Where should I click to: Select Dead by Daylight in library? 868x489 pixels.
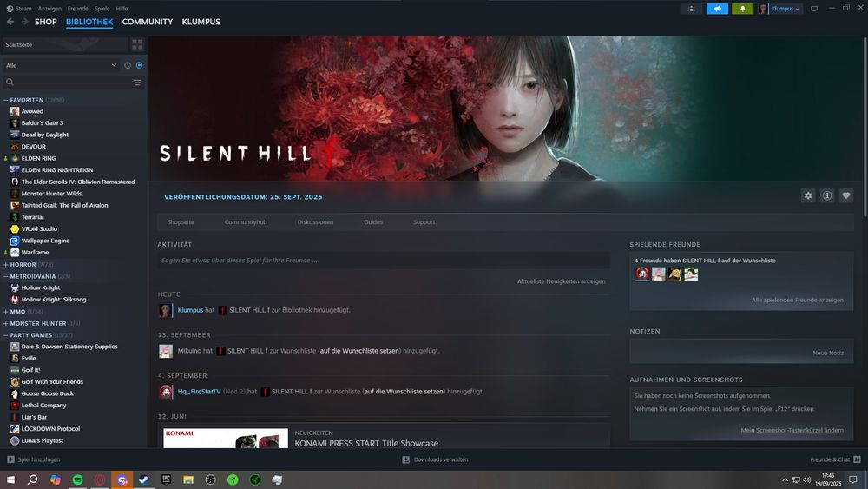[x=45, y=135]
